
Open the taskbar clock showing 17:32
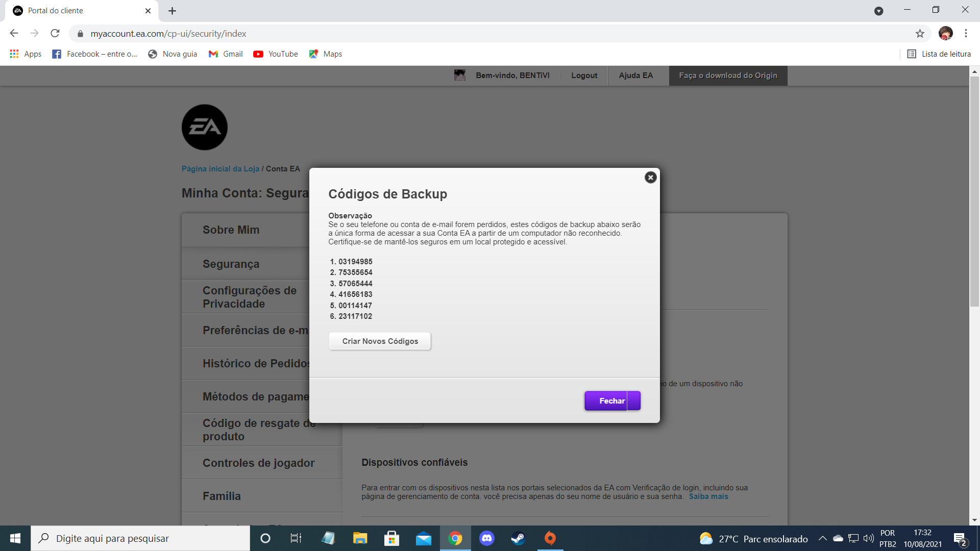tap(923, 538)
